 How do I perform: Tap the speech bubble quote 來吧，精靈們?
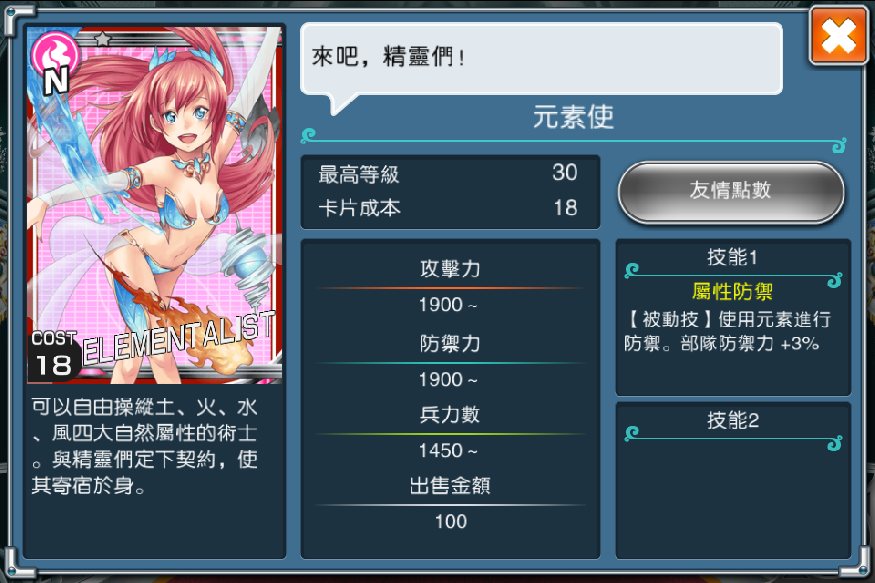(x=388, y=57)
